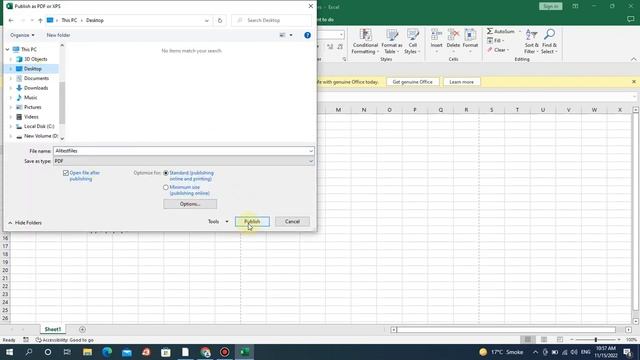This screenshot has height=360, width=640.
Task: Click New folder in dialog toolbar
Action: coord(58,36)
